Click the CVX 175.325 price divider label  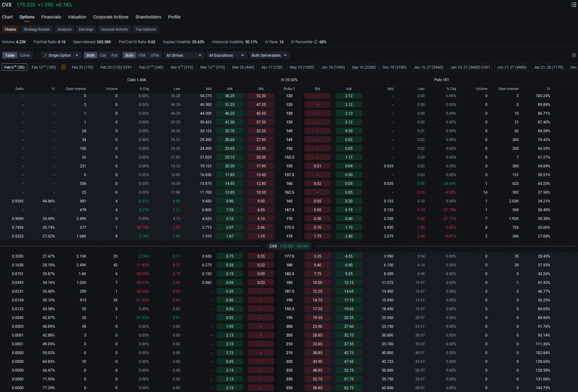pos(289,246)
